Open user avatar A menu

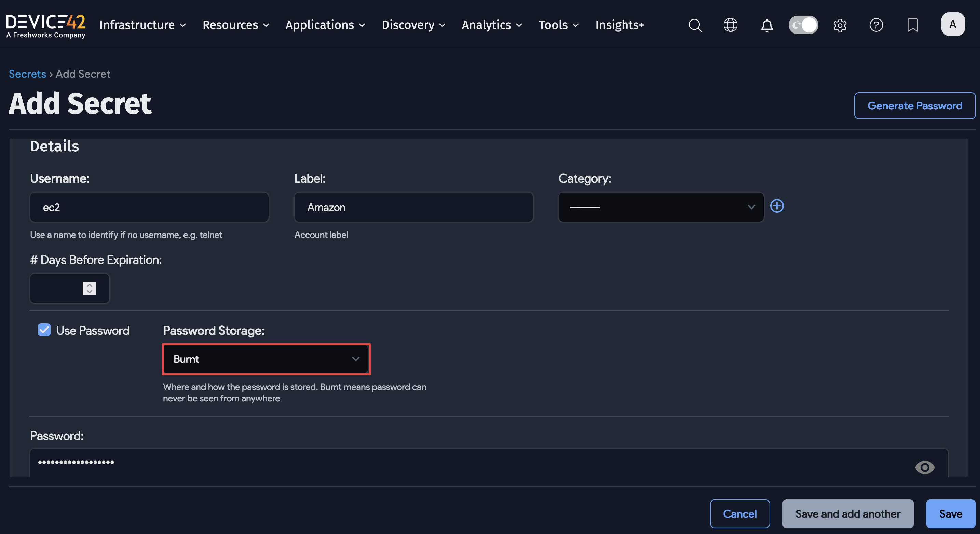click(x=952, y=24)
